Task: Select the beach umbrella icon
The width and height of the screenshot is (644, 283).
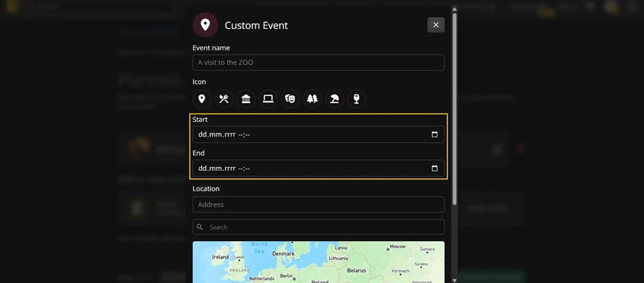Action: 335,99
